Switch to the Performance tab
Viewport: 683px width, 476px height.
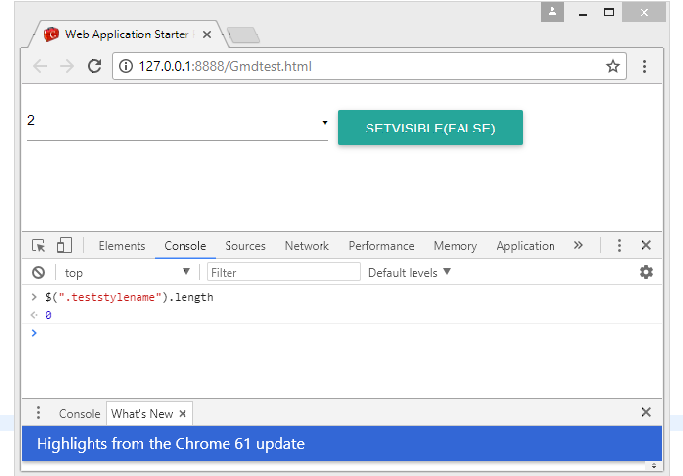[x=381, y=246]
